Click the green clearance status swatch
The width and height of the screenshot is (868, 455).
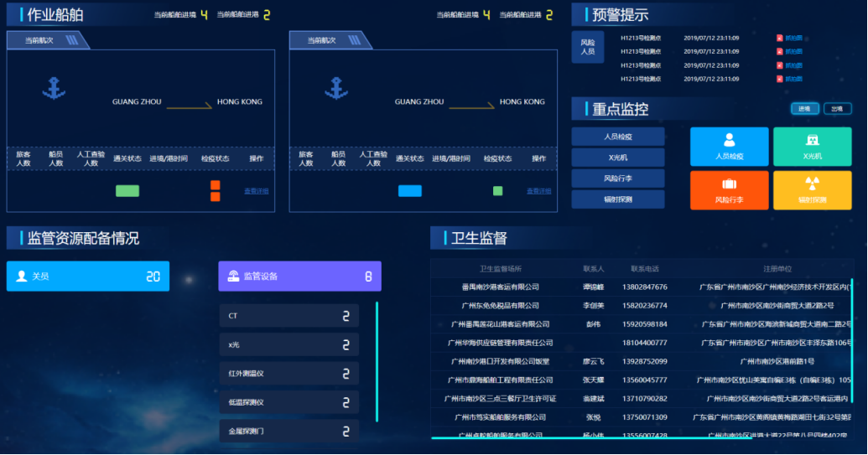127,191
